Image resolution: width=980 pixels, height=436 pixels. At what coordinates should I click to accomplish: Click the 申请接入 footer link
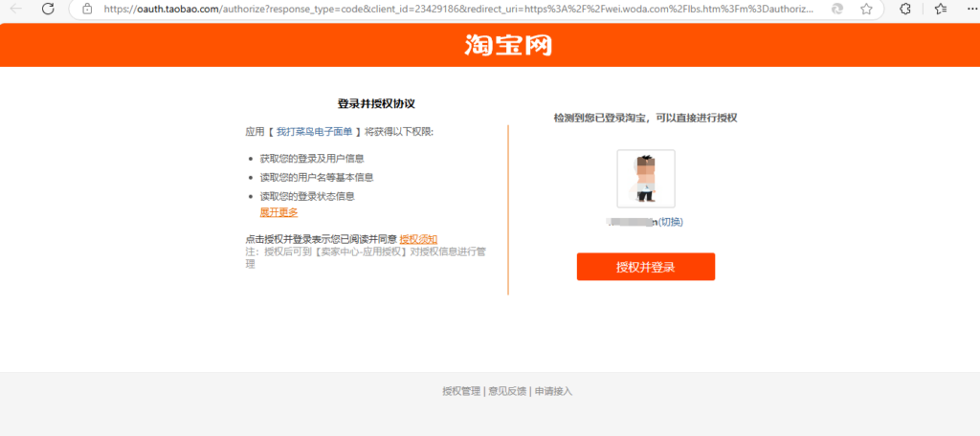(x=553, y=391)
